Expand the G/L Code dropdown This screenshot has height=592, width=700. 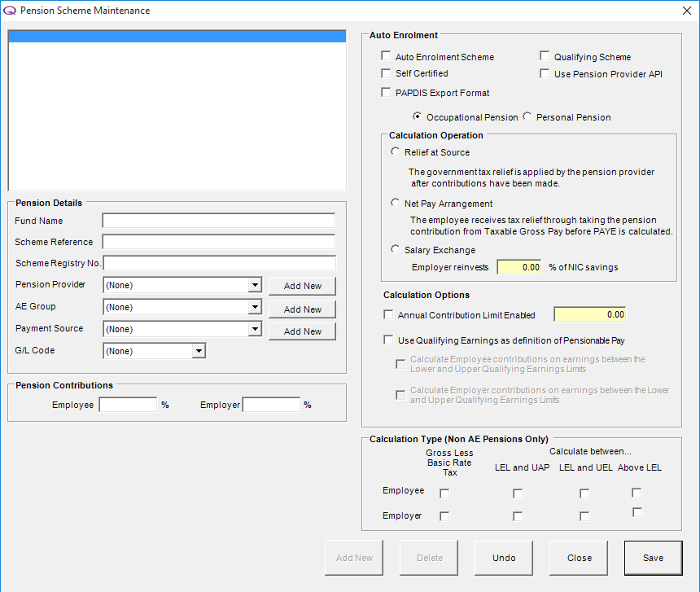pyautogui.click(x=199, y=351)
